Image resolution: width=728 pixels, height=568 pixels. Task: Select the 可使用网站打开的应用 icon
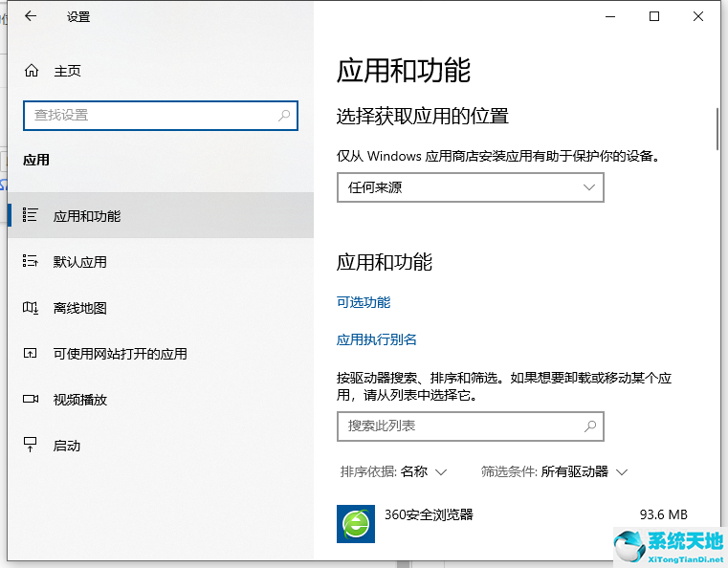(x=31, y=354)
